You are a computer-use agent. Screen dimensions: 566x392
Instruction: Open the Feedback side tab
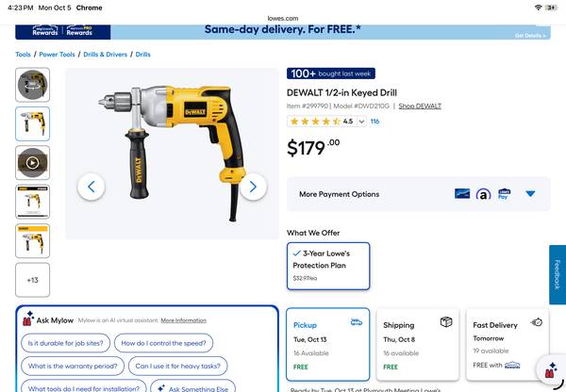pyautogui.click(x=558, y=275)
